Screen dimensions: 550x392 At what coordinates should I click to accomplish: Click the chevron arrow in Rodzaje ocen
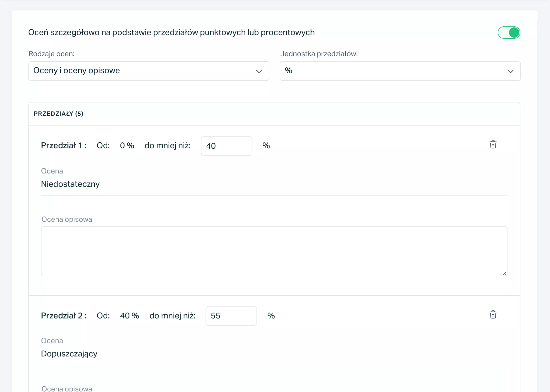tap(259, 71)
